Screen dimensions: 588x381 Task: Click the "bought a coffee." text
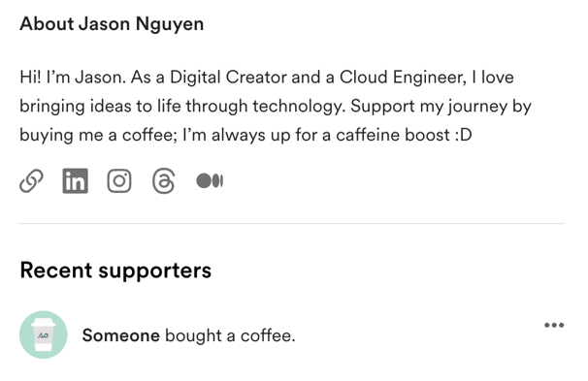tap(230, 335)
